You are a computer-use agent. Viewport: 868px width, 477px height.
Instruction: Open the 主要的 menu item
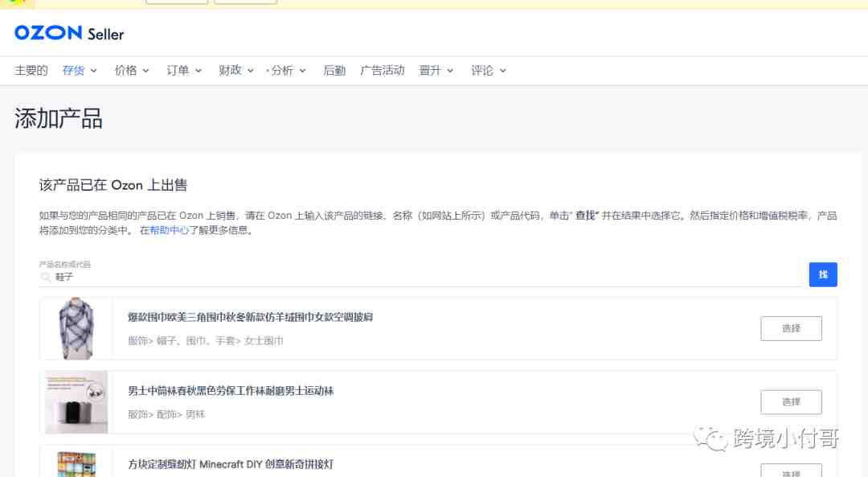tap(31, 70)
